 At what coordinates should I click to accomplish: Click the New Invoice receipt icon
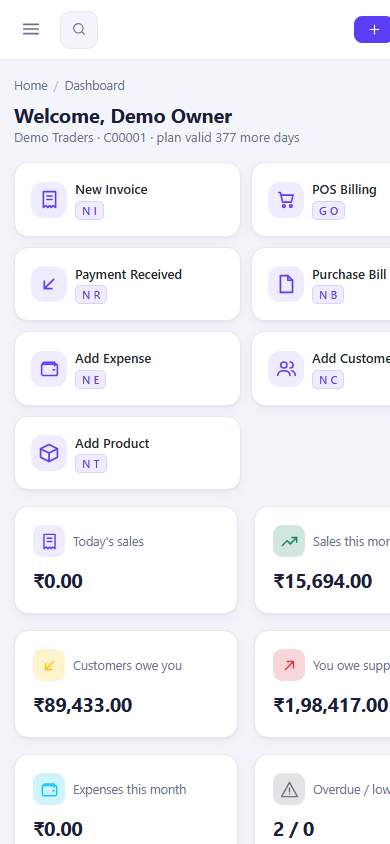[49, 200]
